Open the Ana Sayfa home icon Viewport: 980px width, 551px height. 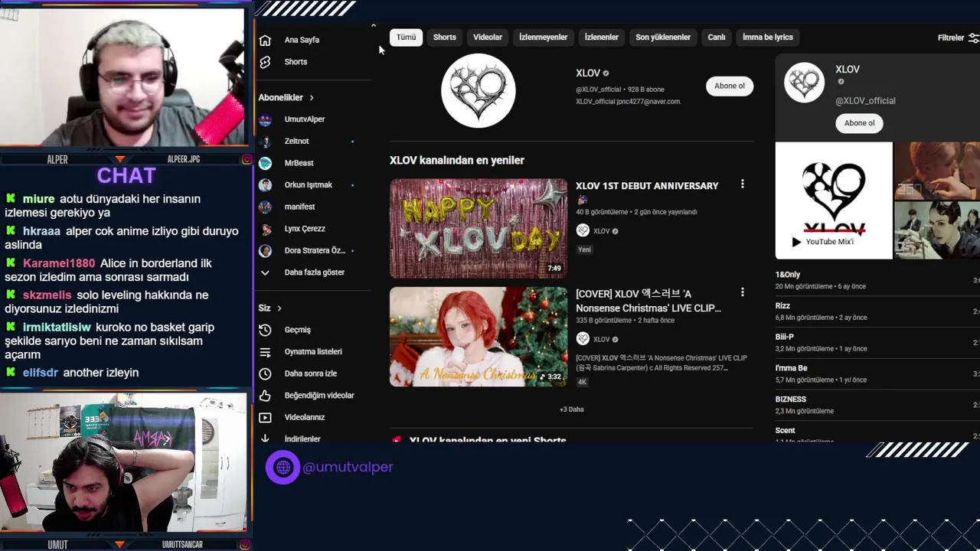click(265, 40)
